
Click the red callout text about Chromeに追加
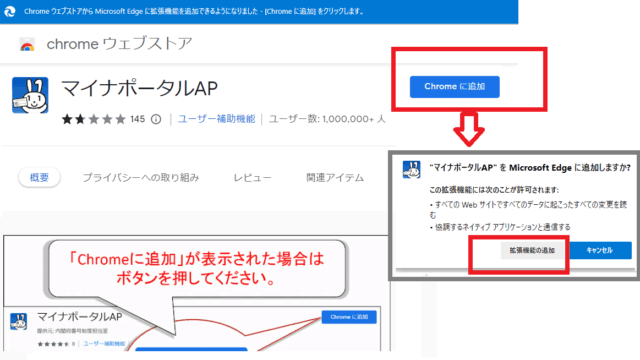tap(197, 268)
